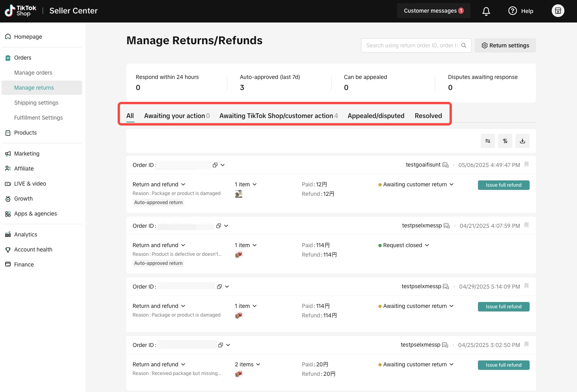
Task: Expand Request closed status dropdown
Action: click(427, 245)
